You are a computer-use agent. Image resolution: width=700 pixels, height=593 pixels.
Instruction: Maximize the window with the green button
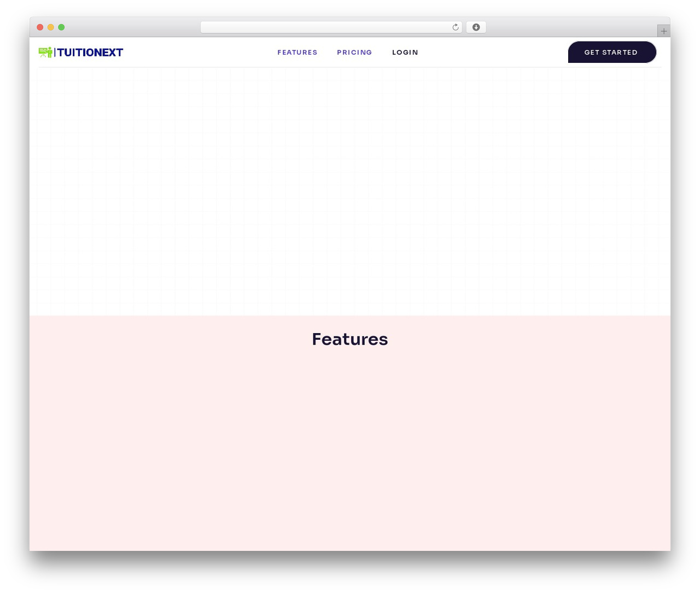[x=61, y=27]
